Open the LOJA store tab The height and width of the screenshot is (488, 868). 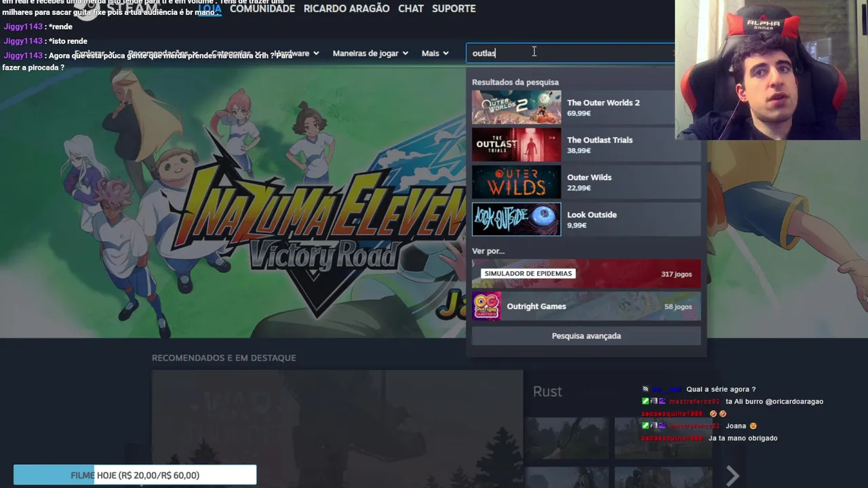tap(209, 9)
